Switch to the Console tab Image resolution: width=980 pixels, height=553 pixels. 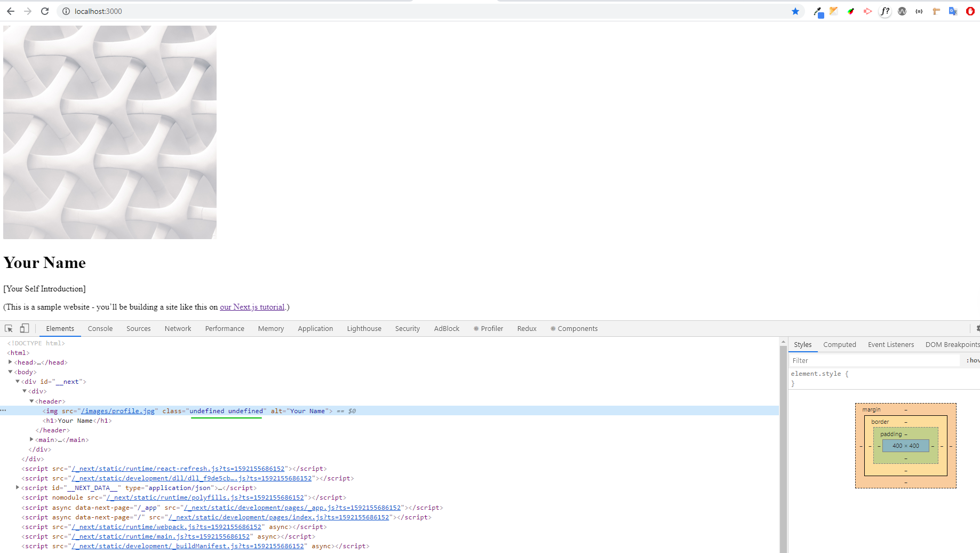click(x=100, y=328)
